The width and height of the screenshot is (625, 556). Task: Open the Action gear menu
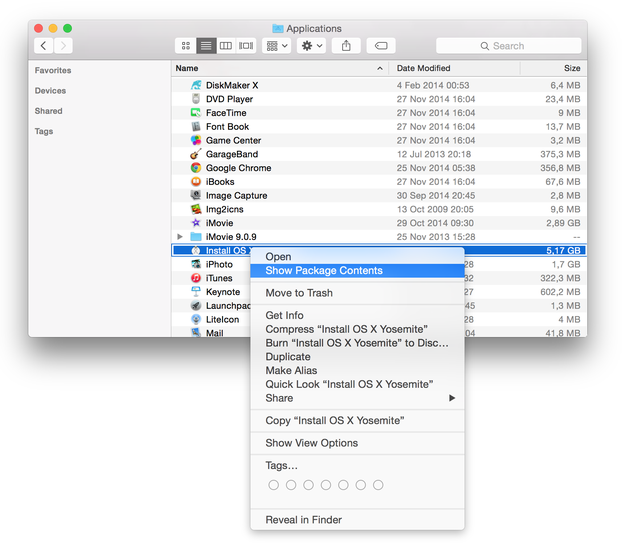(x=311, y=46)
